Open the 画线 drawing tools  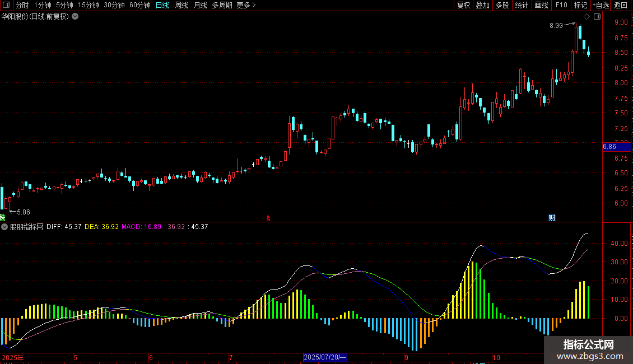pyautogui.click(x=541, y=5)
